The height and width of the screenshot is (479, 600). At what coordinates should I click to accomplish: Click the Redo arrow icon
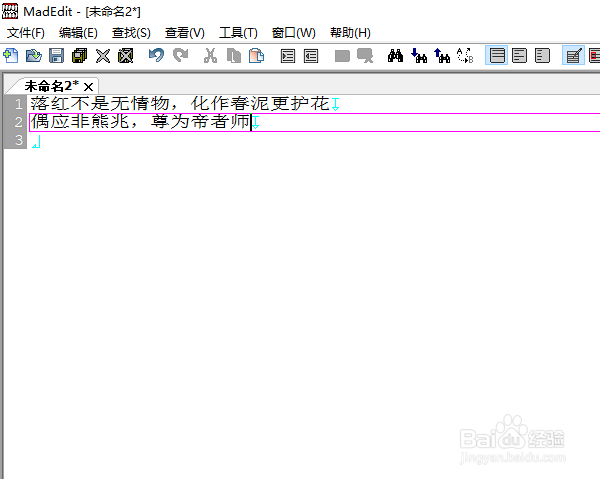tap(180, 56)
